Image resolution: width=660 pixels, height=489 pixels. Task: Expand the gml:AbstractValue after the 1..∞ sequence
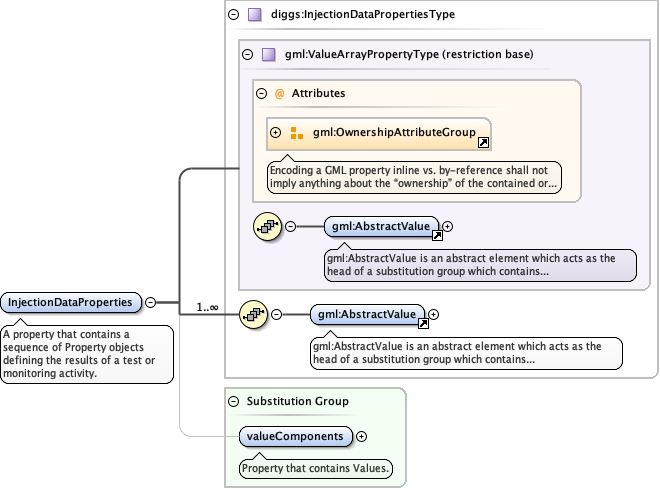(434, 315)
